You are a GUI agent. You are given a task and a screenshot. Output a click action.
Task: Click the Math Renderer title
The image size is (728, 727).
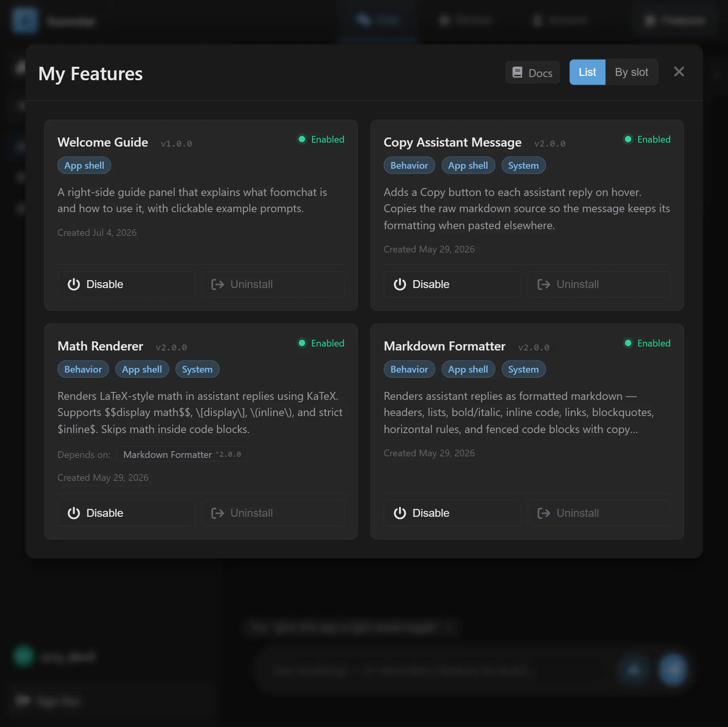(100, 346)
